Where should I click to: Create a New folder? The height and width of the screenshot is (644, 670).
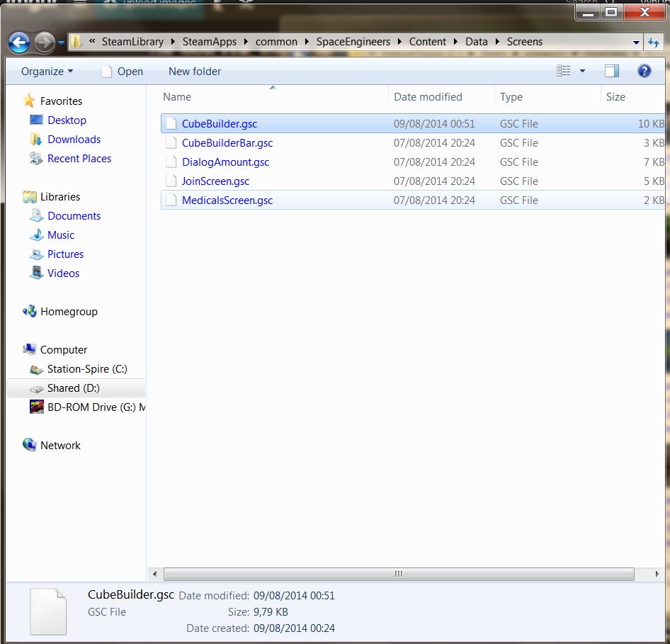(195, 72)
